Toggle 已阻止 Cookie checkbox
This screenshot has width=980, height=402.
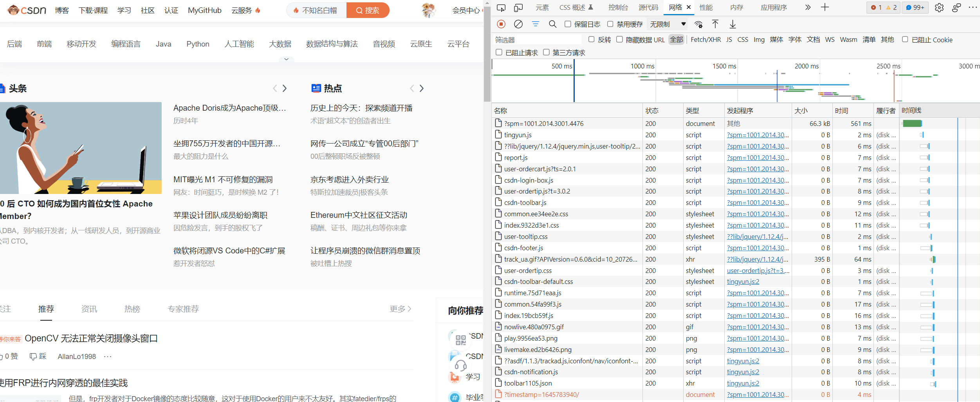905,39
